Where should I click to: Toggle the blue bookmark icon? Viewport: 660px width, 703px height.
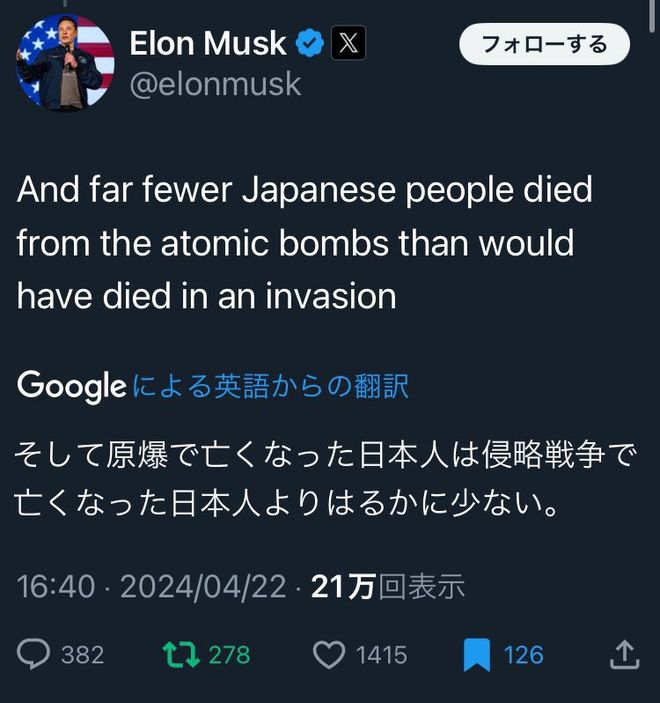coord(476,655)
